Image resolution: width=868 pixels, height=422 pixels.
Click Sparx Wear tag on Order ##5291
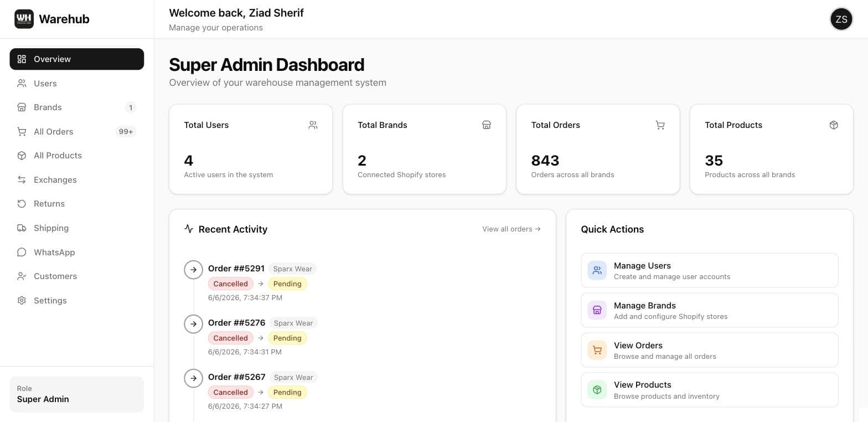click(292, 269)
